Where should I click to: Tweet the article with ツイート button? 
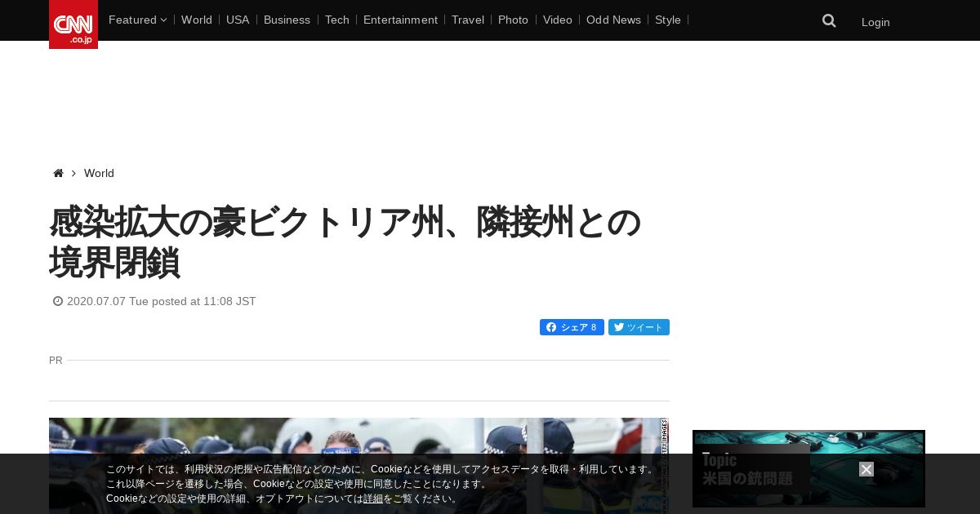[x=639, y=327]
